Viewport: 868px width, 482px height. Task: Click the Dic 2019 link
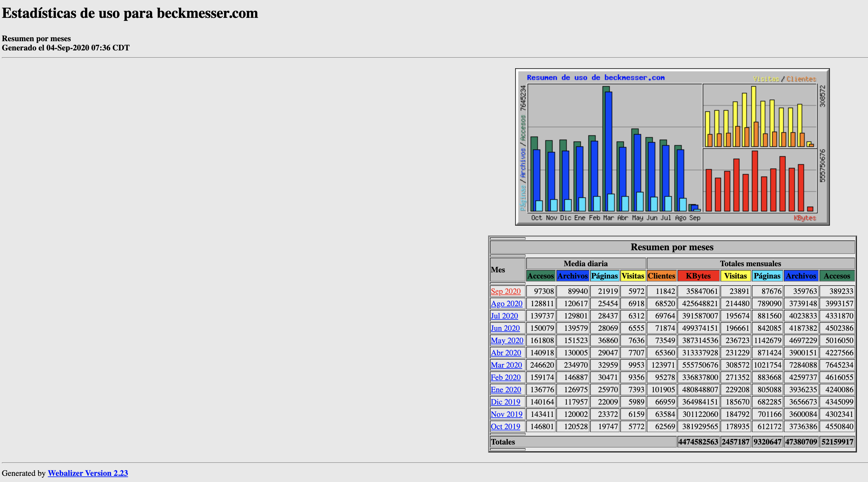point(505,402)
